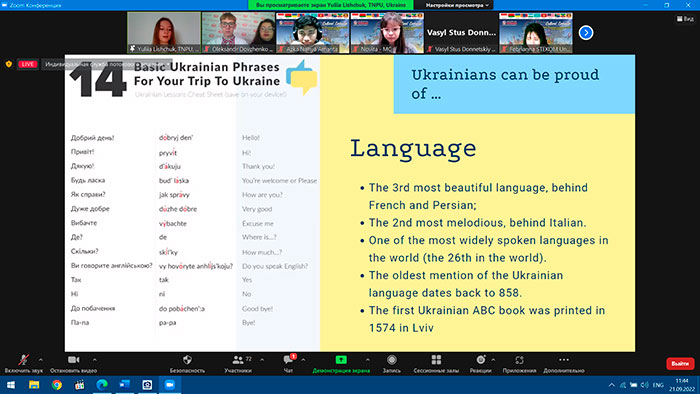Click the green Share Screen (Демонстрация экрана) icon
Viewport: 700px width, 394px height.
341,360
